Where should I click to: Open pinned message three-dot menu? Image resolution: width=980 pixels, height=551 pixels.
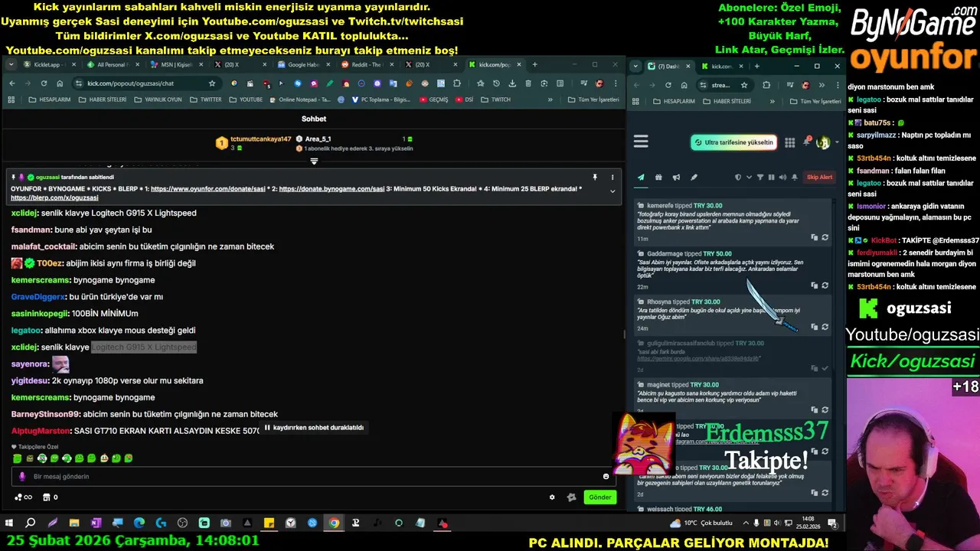point(612,178)
